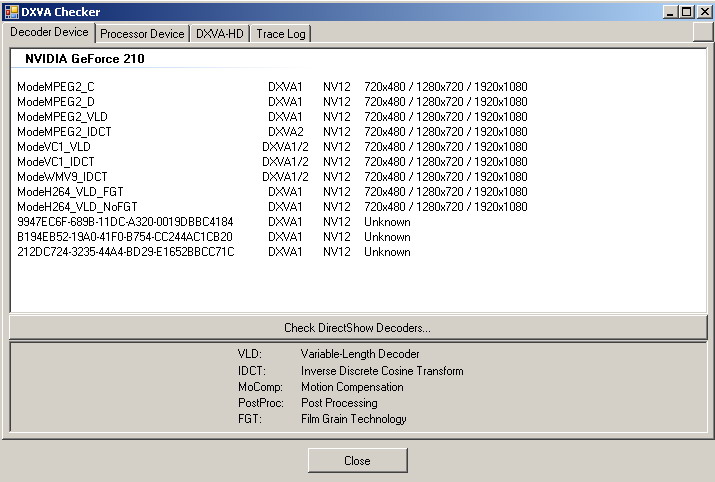Screen dimensions: 715x482
Task: Click Unknown value in 212DC724 row
Action: point(387,252)
